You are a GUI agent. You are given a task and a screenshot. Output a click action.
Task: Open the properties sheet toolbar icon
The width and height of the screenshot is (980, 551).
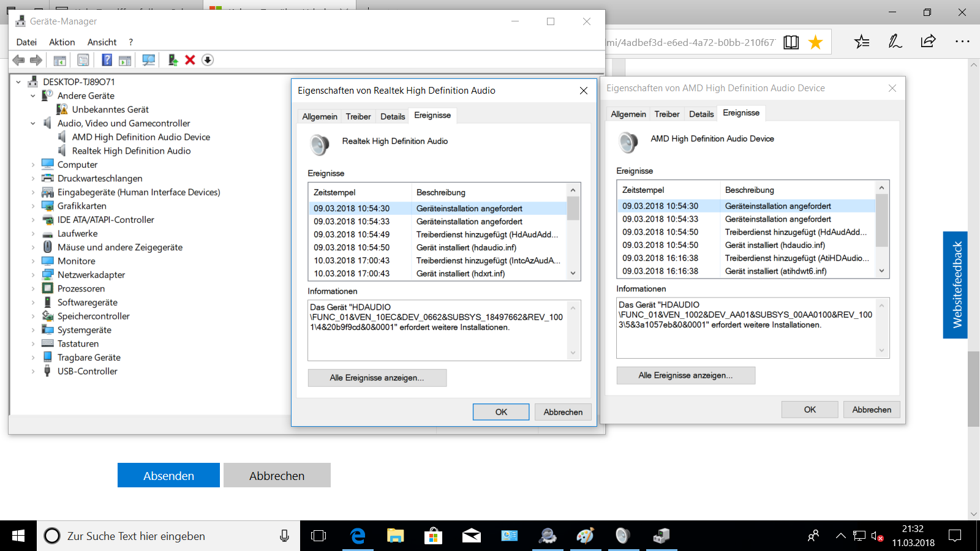click(83, 60)
